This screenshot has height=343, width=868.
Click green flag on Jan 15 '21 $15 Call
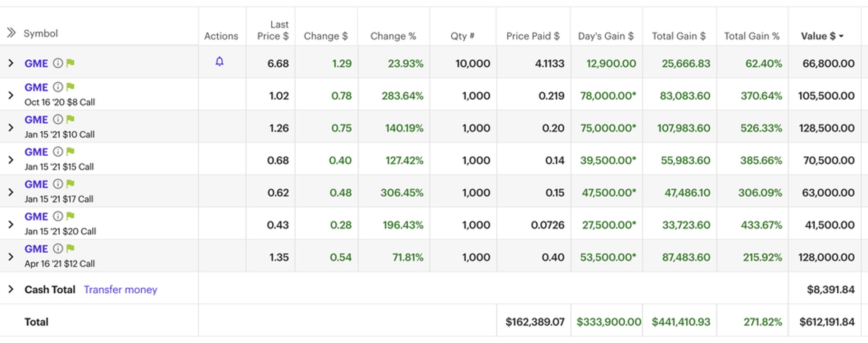click(71, 152)
